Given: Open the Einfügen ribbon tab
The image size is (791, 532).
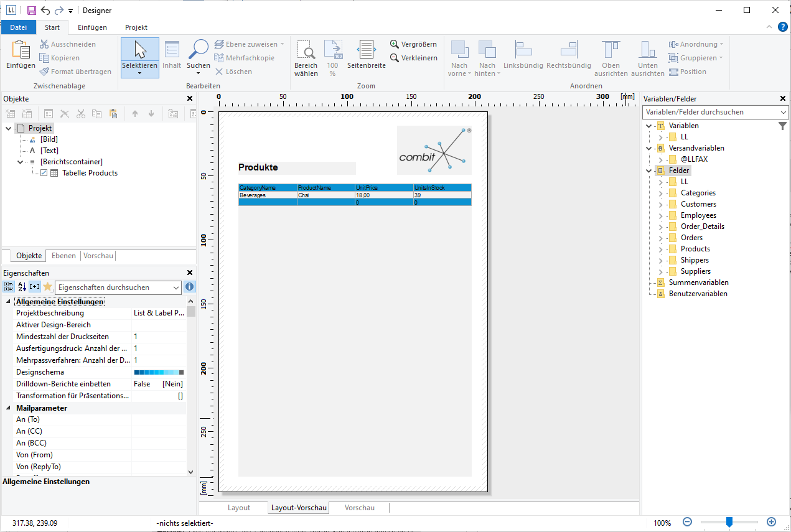Looking at the screenshot, I should [x=92, y=27].
